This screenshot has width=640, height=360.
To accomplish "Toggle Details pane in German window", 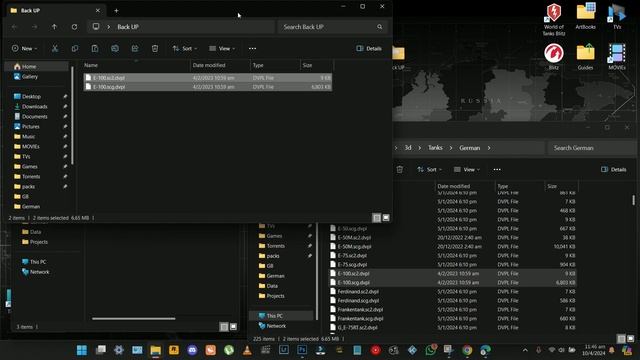I will (x=613, y=169).
